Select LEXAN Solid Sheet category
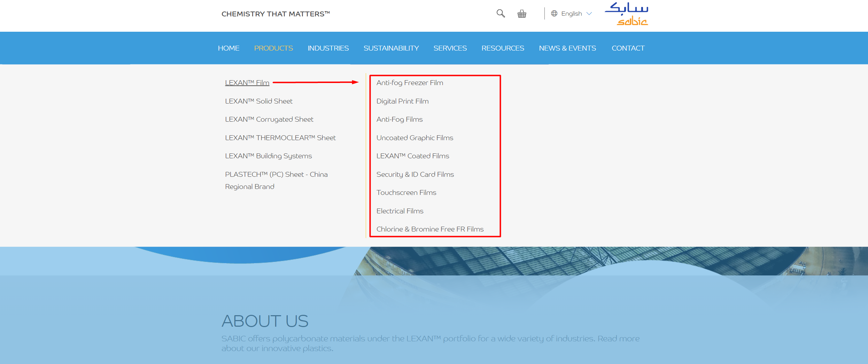Image resolution: width=868 pixels, height=364 pixels. 259,101
